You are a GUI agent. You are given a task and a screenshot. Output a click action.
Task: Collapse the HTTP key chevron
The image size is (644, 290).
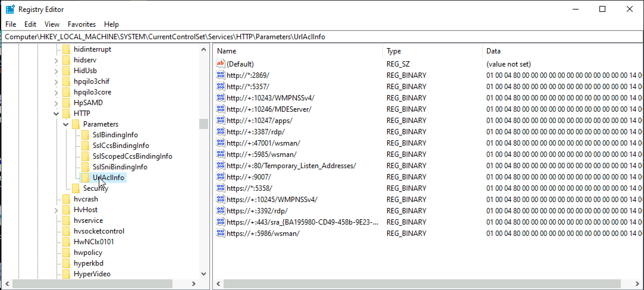[56, 113]
